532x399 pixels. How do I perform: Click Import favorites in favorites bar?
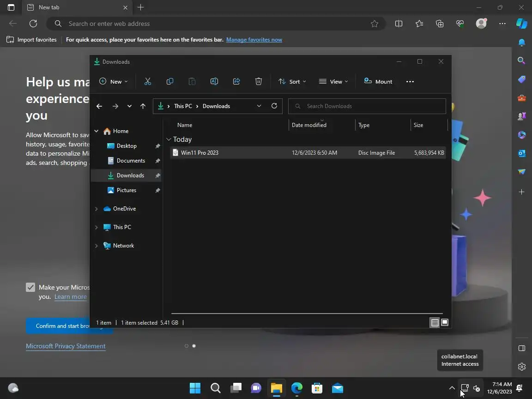point(31,40)
